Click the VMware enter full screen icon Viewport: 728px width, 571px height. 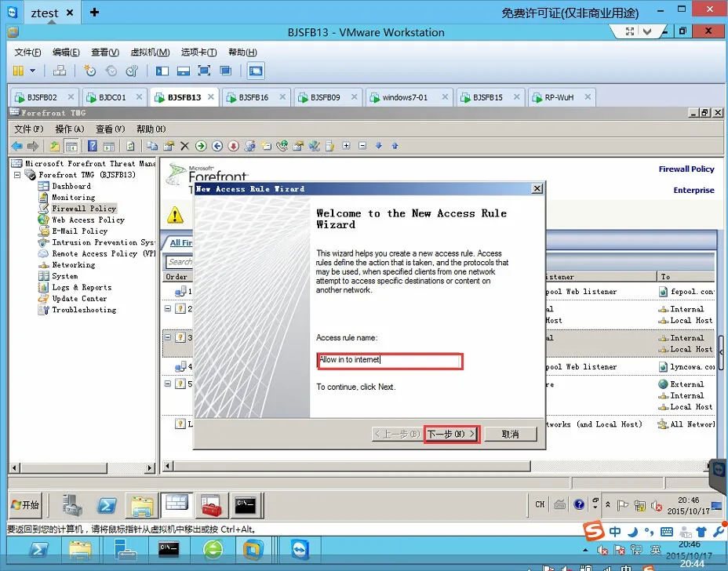[204, 71]
